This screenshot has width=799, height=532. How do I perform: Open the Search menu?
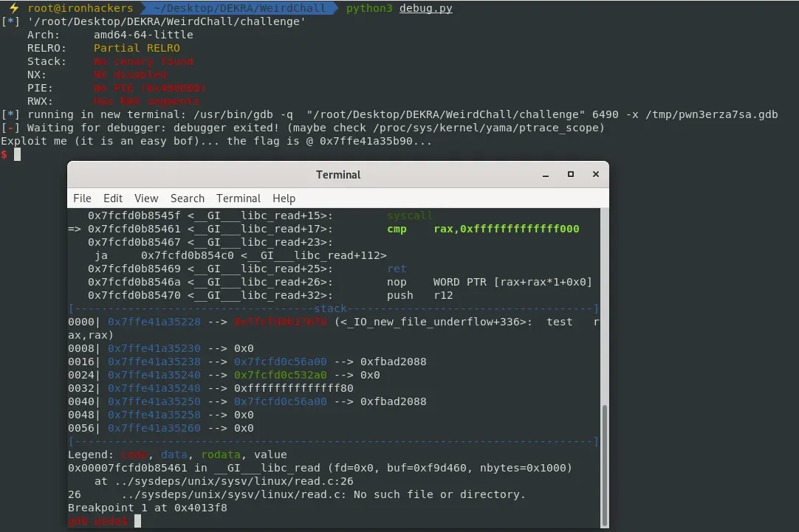tap(188, 198)
